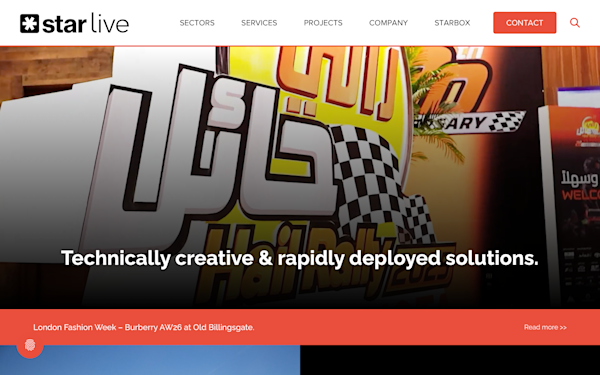Open the blue sky image tile
The height and width of the screenshot is (375, 600).
tap(150, 360)
